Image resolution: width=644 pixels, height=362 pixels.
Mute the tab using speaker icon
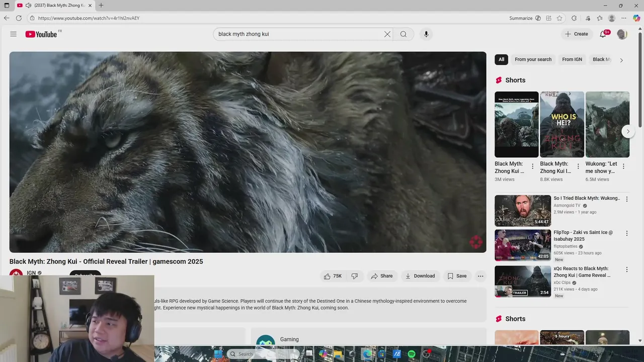[29, 6]
